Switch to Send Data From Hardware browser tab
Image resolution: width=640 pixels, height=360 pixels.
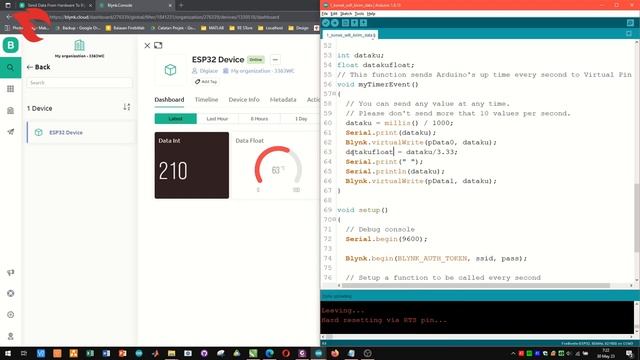coord(56,5)
